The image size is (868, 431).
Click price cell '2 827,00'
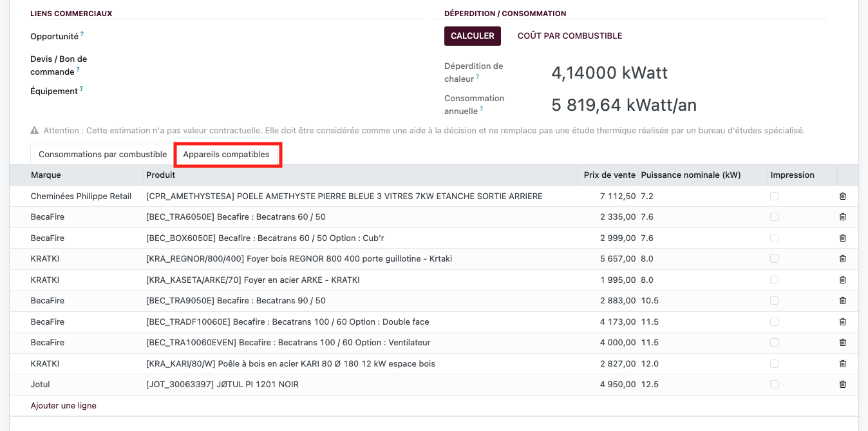[618, 363]
